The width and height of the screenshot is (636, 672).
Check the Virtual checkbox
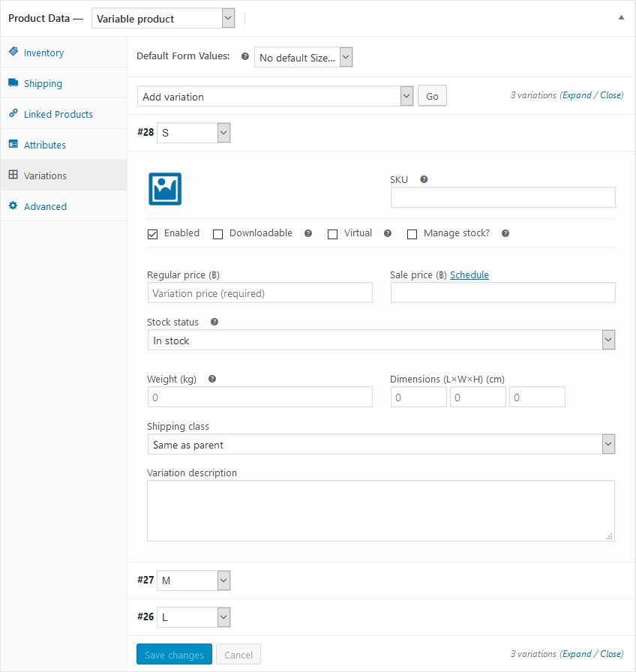[x=332, y=234]
